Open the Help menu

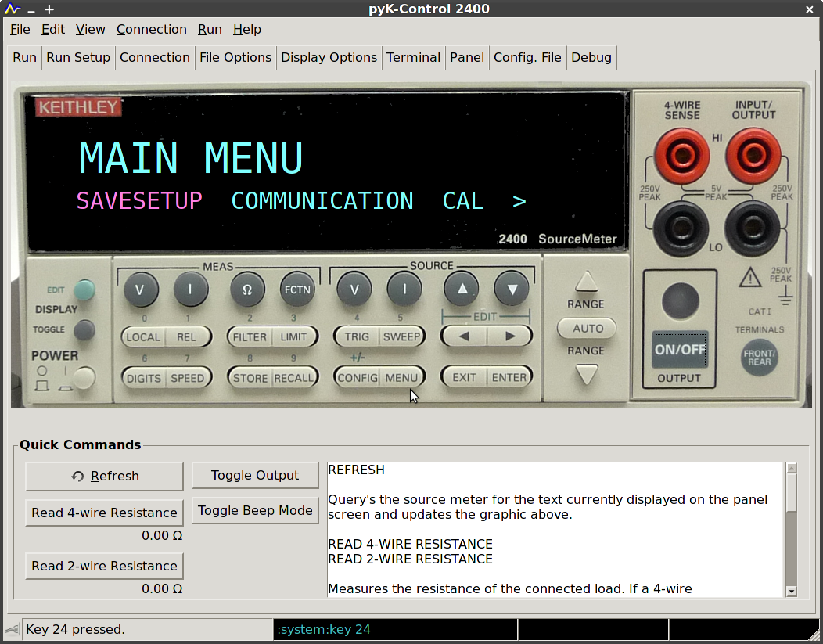(247, 30)
